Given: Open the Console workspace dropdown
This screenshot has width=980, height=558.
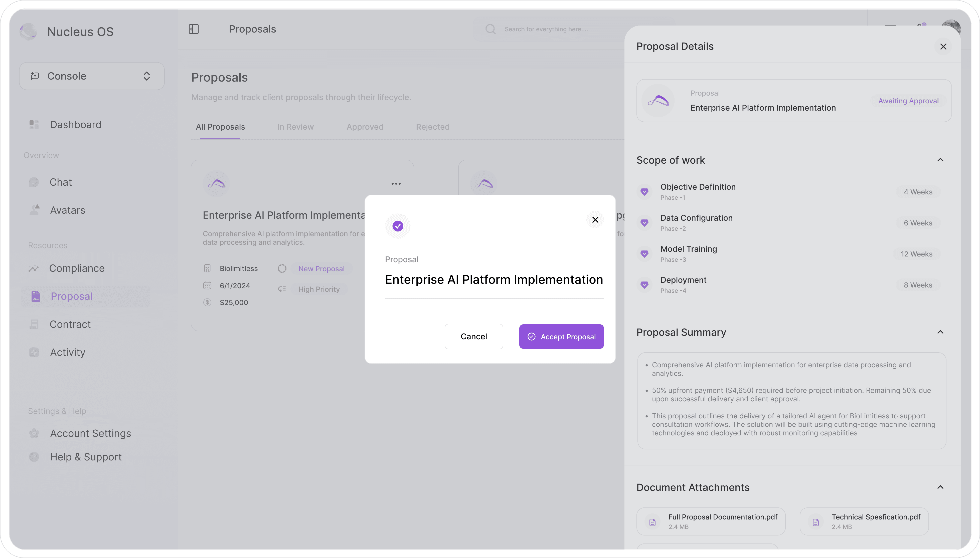Looking at the screenshot, I should click(x=92, y=76).
